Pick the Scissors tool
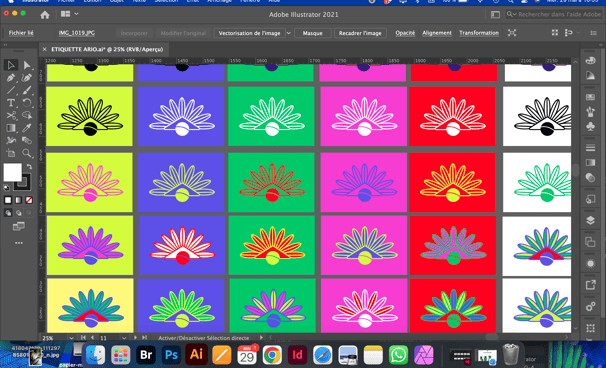Screen dimensions: 606x368 click(x=11, y=115)
